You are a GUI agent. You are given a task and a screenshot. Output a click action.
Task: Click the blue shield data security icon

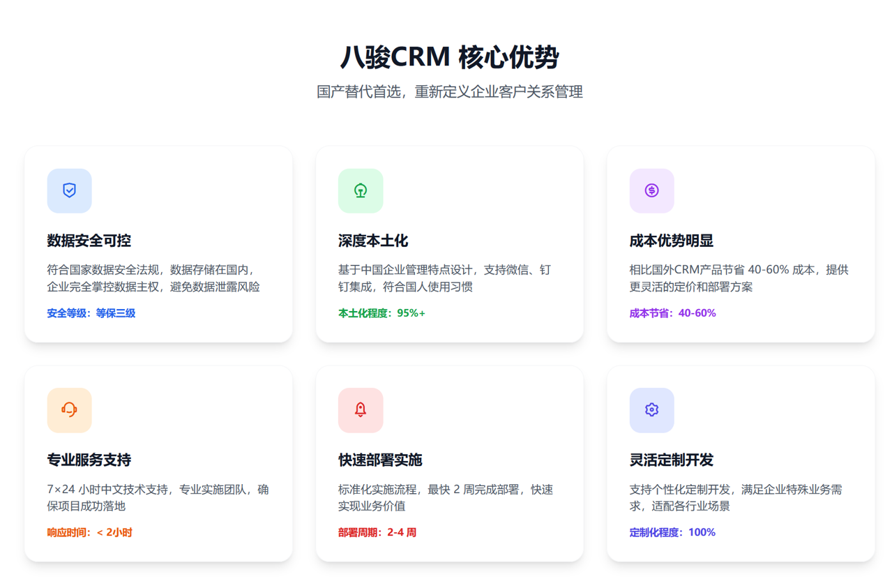[69, 190]
